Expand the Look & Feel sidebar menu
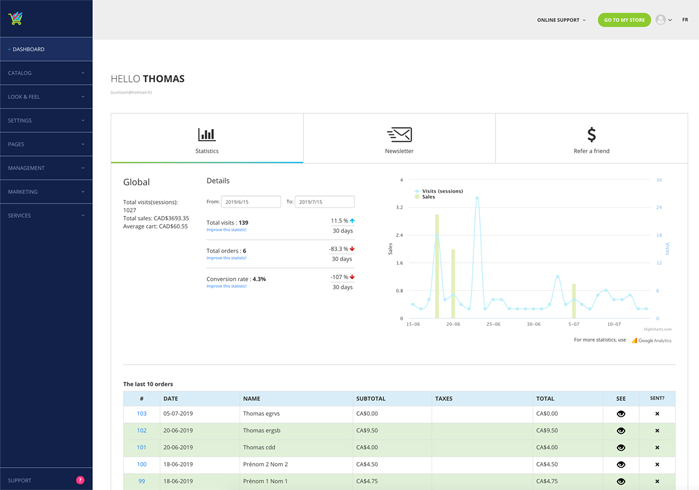Viewport: 699px width, 490px height. pos(46,96)
